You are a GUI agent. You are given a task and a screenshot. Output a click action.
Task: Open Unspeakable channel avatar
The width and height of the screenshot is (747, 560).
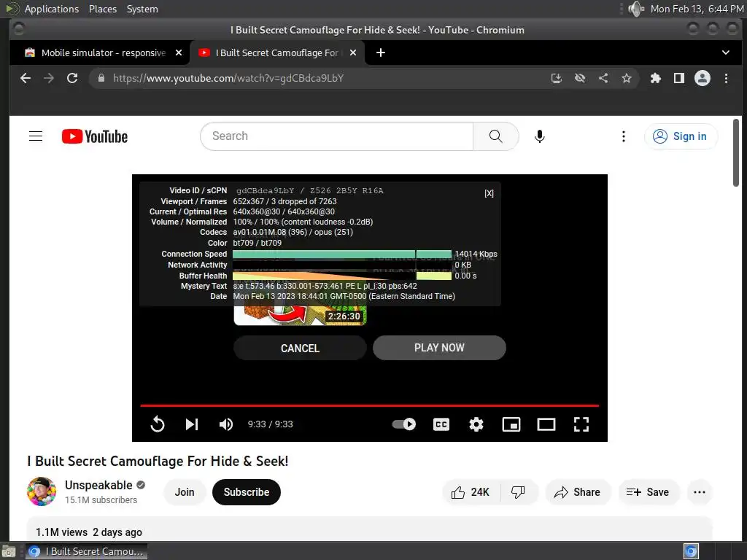(x=42, y=491)
